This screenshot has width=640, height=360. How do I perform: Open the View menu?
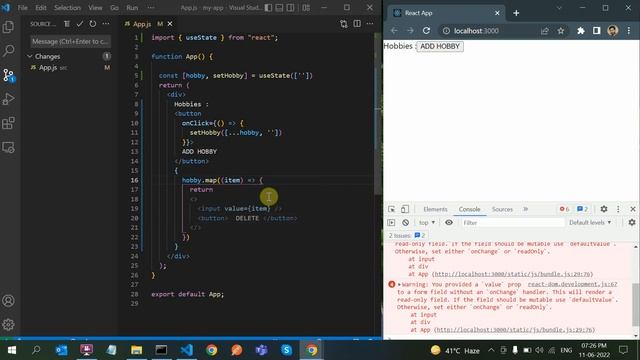tap(95, 8)
